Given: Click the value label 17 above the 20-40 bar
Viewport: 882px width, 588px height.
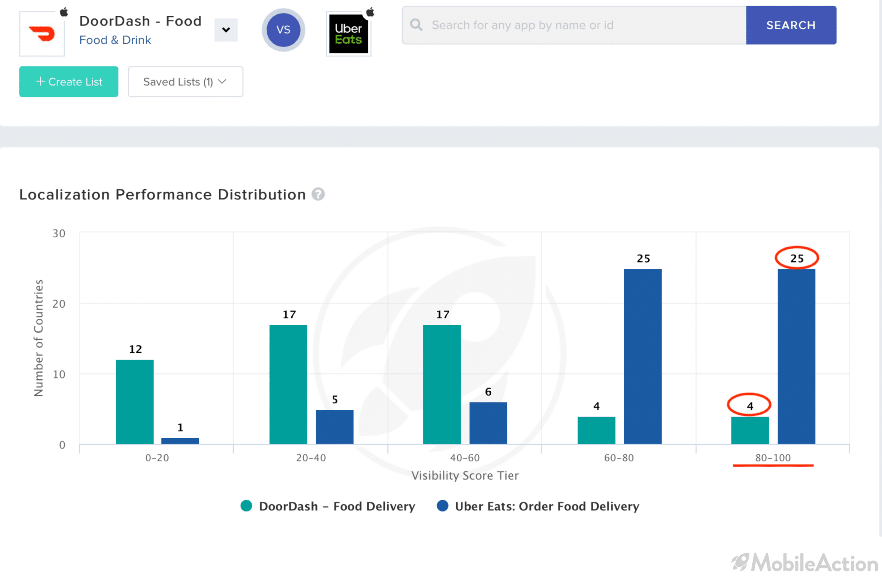Looking at the screenshot, I should point(289,314).
